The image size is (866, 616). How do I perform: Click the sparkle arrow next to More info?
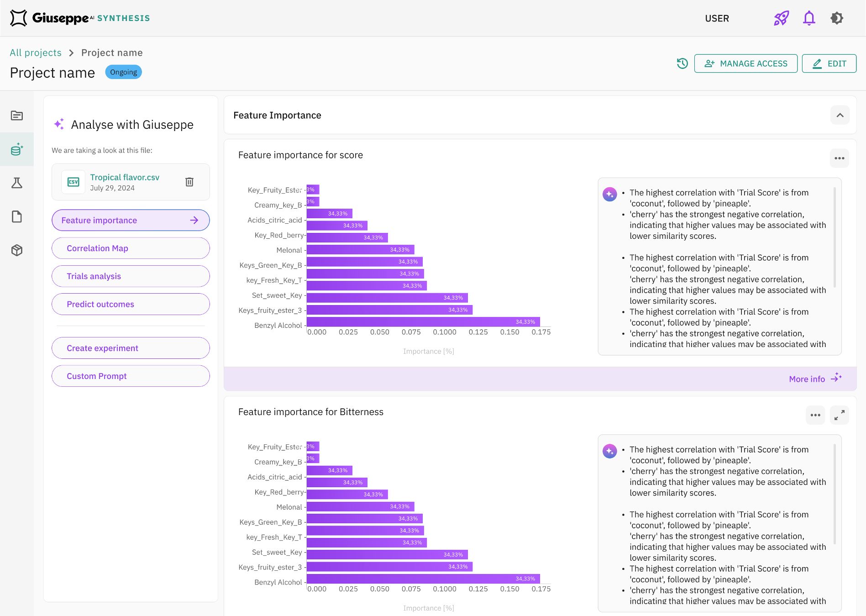click(x=836, y=378)
